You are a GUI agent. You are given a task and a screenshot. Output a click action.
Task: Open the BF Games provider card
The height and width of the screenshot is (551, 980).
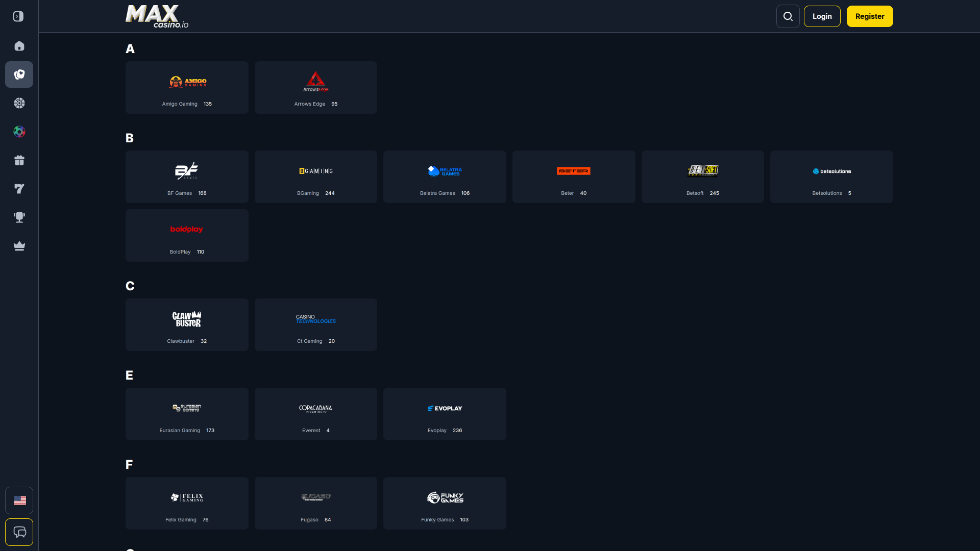(x=187, y=177)
